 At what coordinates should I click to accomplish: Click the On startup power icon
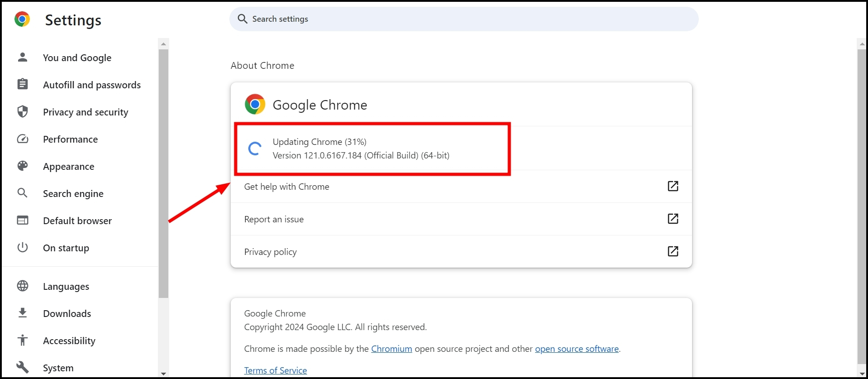pyautogui.click(x=23, y=248)
